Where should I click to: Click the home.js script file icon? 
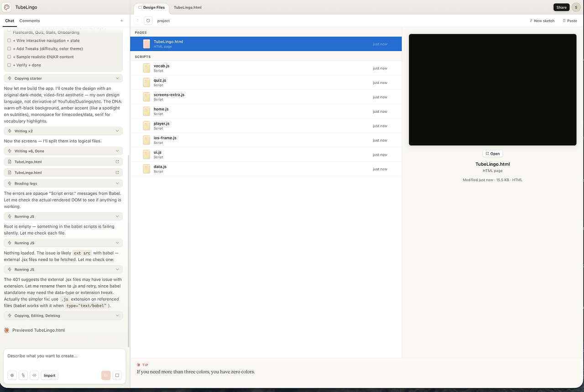click(146, 111)
